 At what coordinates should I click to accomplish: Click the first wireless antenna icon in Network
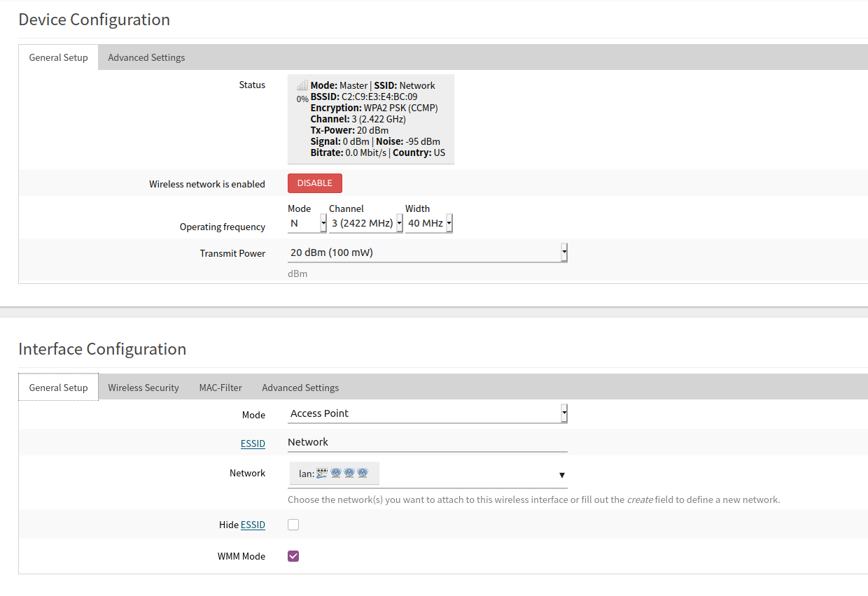[x=336, y=474]
